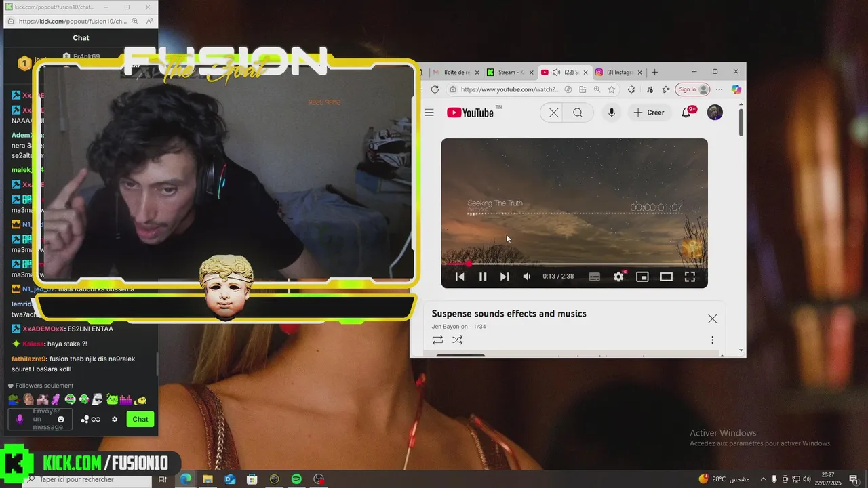Viewport: 868px width, 488px height.
Task: Click YouTube search magnifier button
Action: click(578, 113)
